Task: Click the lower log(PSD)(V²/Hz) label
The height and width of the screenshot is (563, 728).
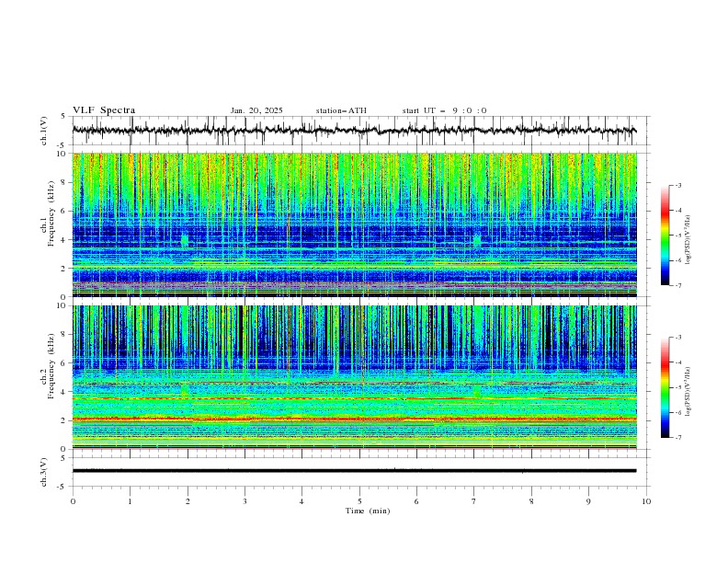Action: coord(688,392)
